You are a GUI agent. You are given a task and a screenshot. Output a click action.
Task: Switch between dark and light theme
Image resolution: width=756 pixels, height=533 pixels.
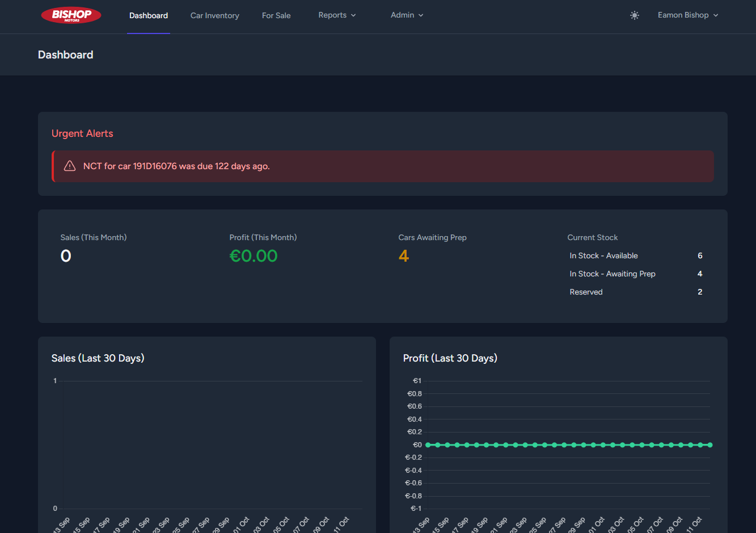(634, 15)
